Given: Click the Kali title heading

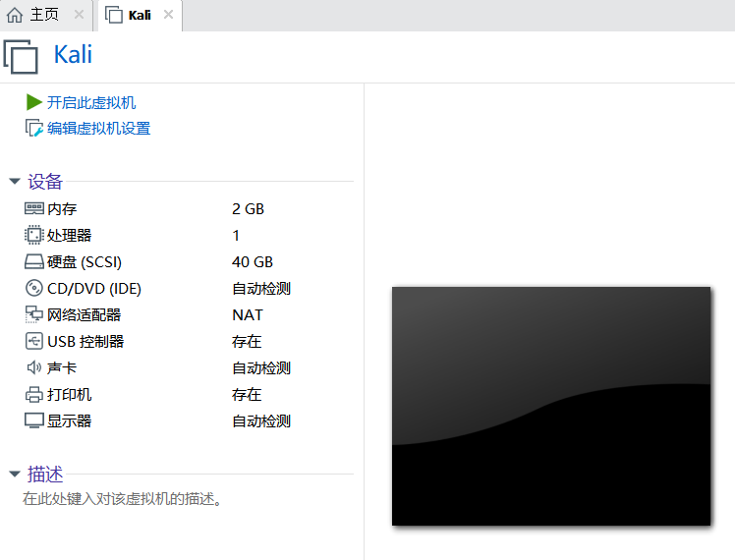Looking at the screenshot, I should point(73,54).
